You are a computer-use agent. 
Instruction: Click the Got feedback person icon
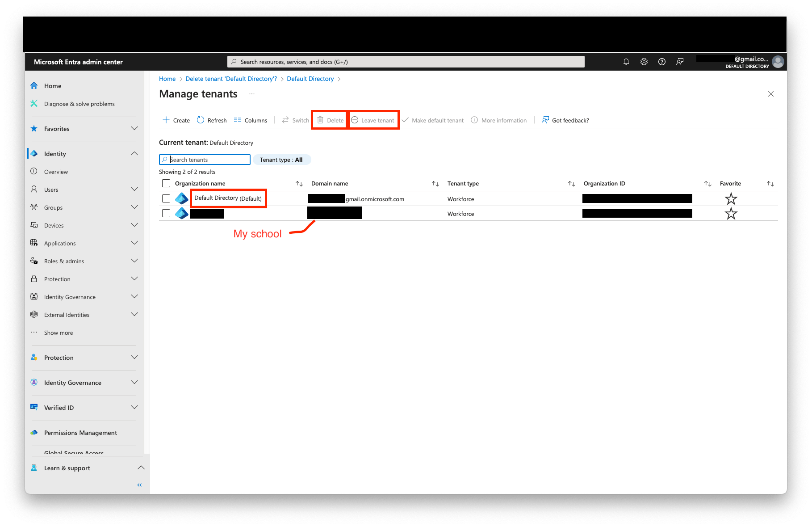pyautogui.click(x=545, y=120)
